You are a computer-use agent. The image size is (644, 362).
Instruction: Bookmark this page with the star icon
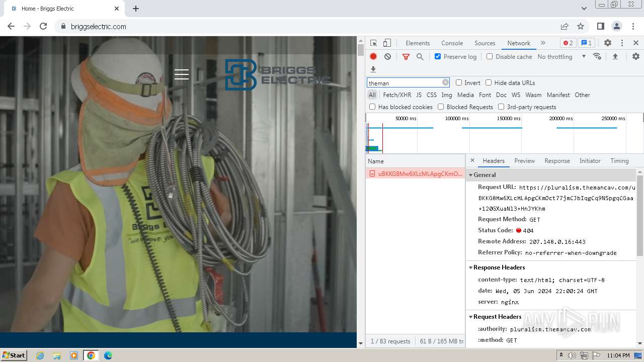[581, 26]
